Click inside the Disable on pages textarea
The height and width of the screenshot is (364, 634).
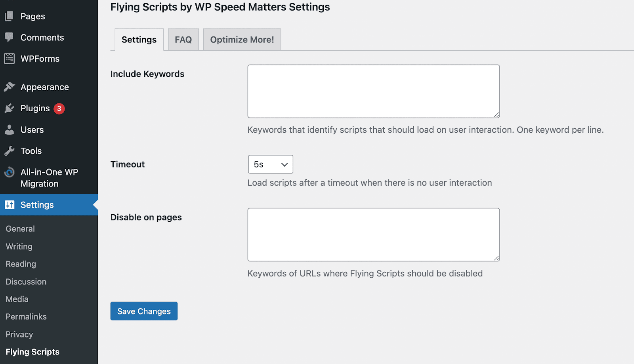coord(374,235)
